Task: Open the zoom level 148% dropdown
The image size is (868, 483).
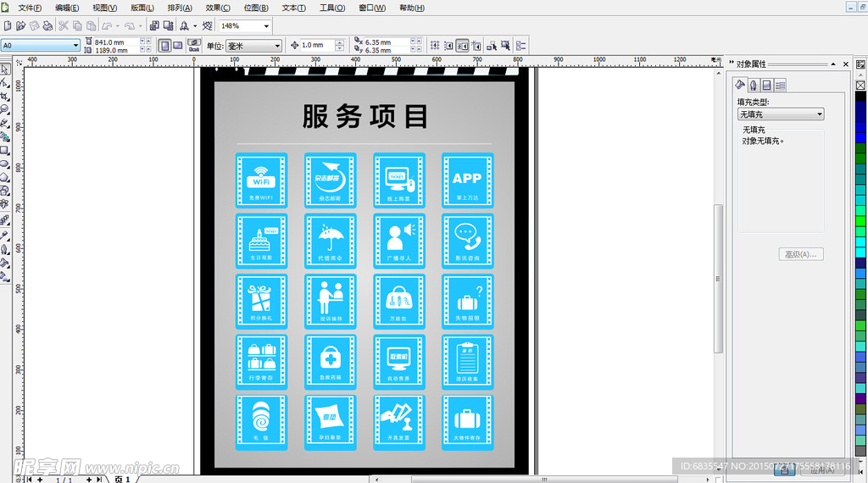Action: click(266, 26)
